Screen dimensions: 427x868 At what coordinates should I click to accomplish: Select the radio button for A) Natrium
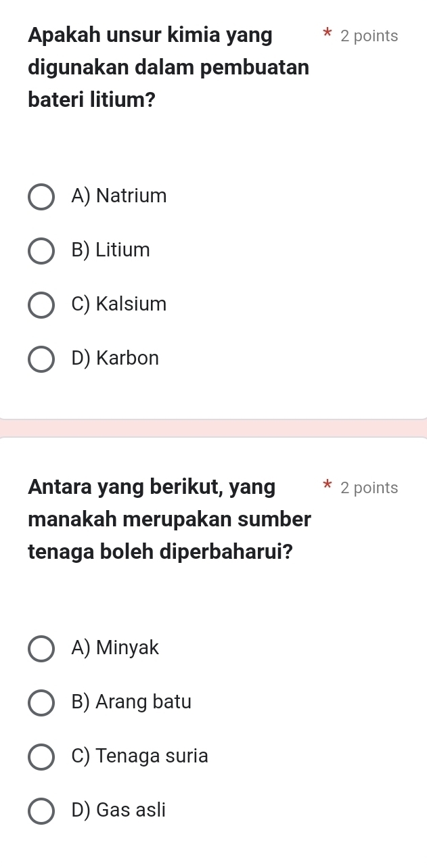[41, 196]
